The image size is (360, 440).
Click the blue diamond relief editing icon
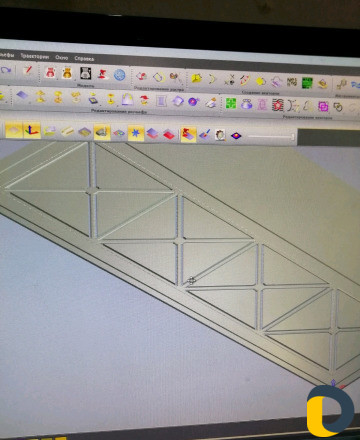[x=22, y=95]
